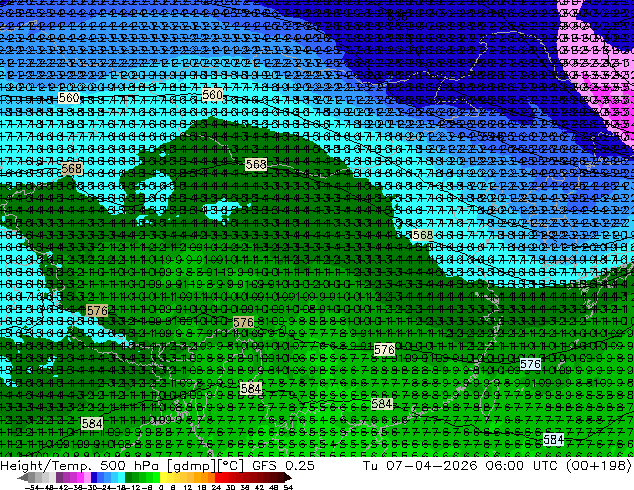The height and width of the screenshot is (490, 634).
Task: Click the 'Tu' weekday abbreviation
Action: click(370, 466)
